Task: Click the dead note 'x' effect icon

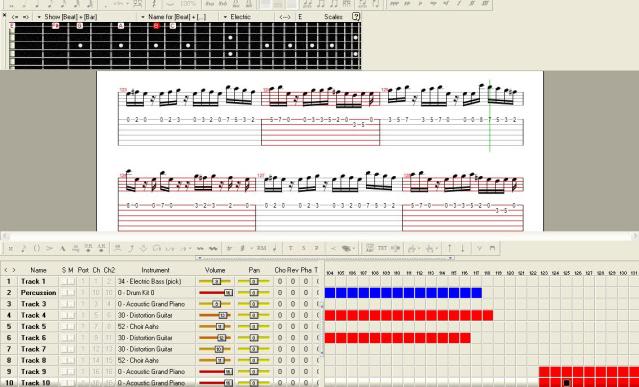Action: pyautogui.click(x=11, y=248)
